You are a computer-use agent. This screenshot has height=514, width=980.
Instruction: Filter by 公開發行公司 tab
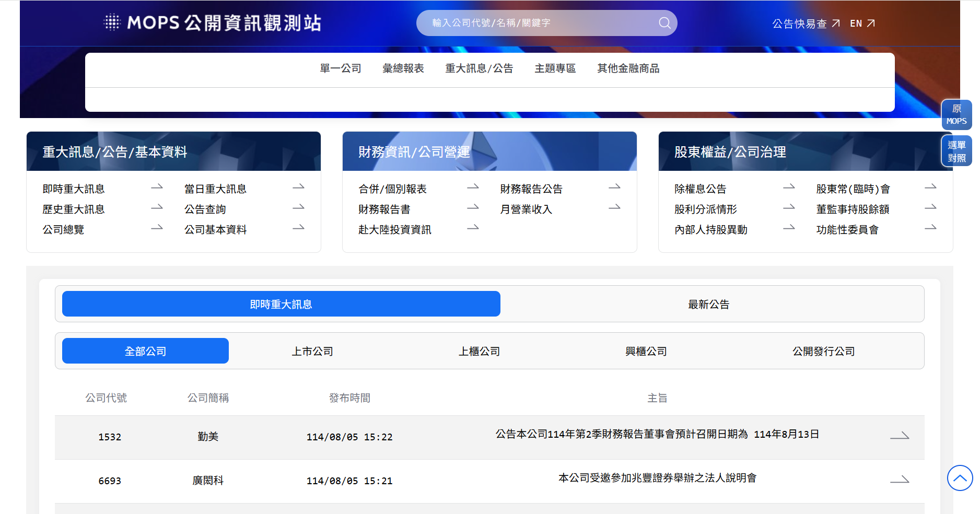pos(824,351)
